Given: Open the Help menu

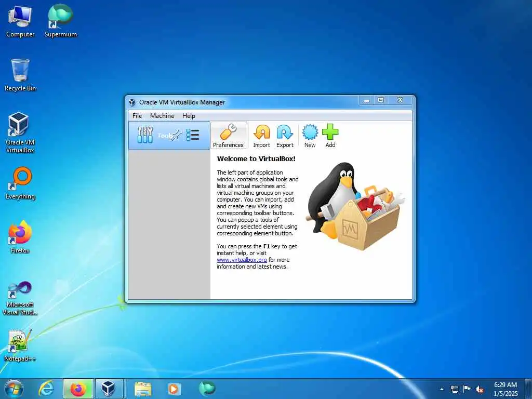Looking at the screenshot, I should click(x=189, y=116).
